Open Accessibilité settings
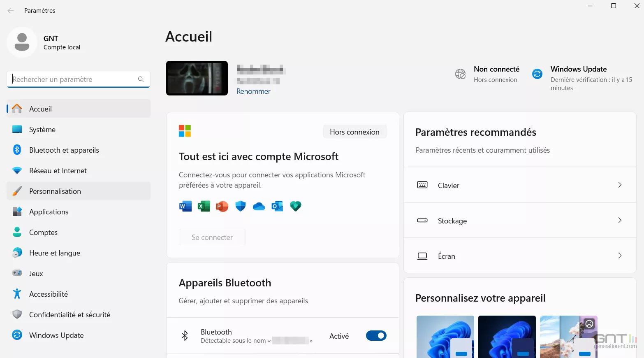Viewport: 644px width, 358px height. [x=79, y=294]
